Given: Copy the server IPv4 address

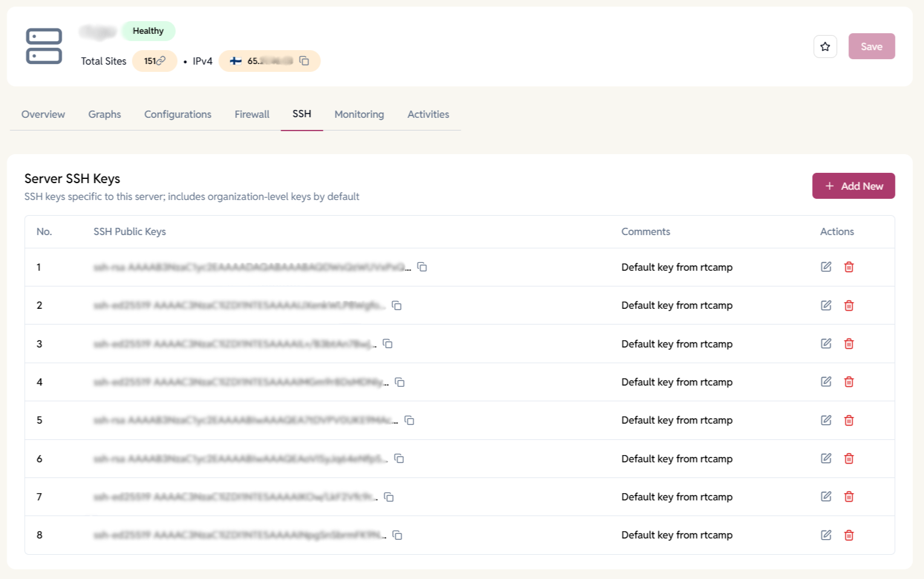Looking at the screenshot, I should [304, 61].
